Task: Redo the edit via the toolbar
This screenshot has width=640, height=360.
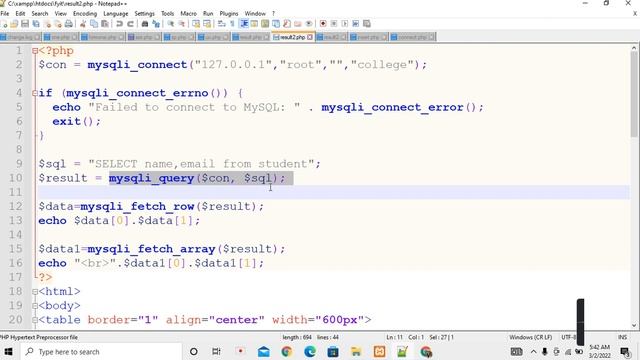Action: (130, 24)
